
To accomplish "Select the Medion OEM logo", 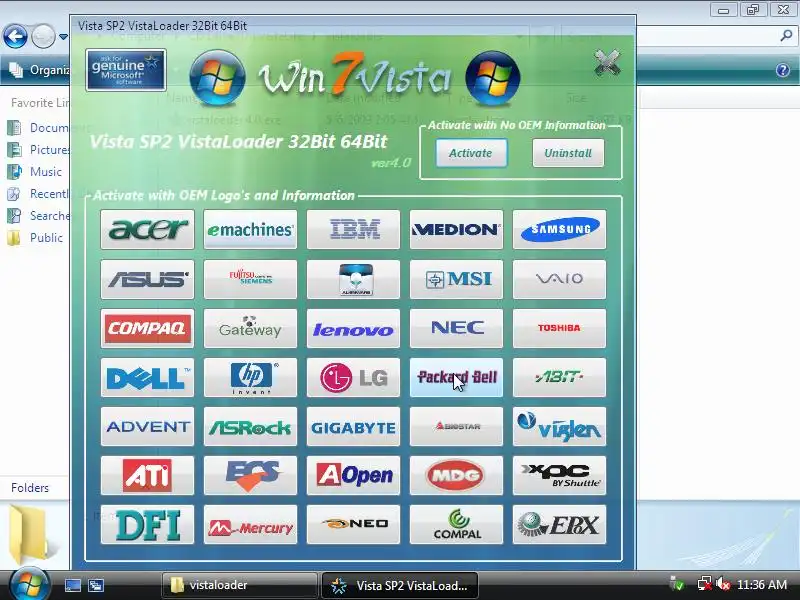I will 456,230.
